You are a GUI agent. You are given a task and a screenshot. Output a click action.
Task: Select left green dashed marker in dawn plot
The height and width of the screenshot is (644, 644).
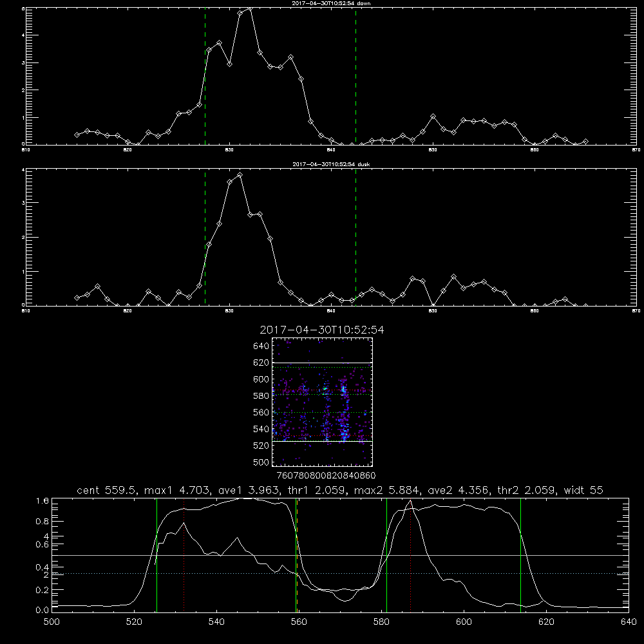(205, 77)
